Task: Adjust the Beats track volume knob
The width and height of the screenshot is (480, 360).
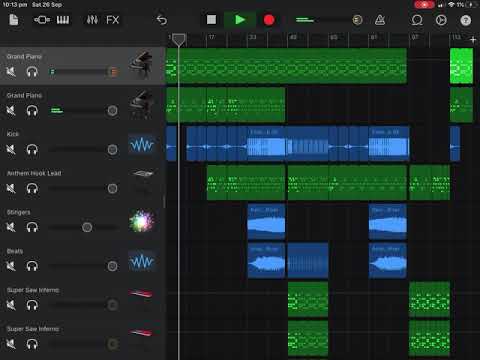Action: 113,266
